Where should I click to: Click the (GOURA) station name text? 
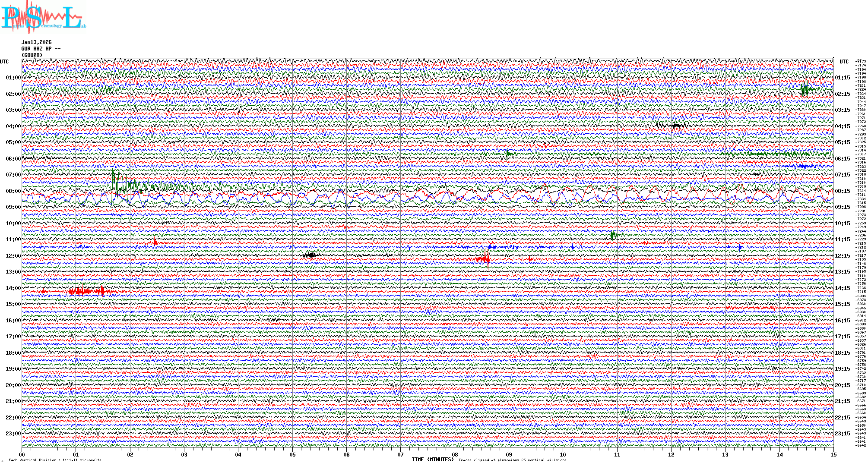click(x=32, y=55)
